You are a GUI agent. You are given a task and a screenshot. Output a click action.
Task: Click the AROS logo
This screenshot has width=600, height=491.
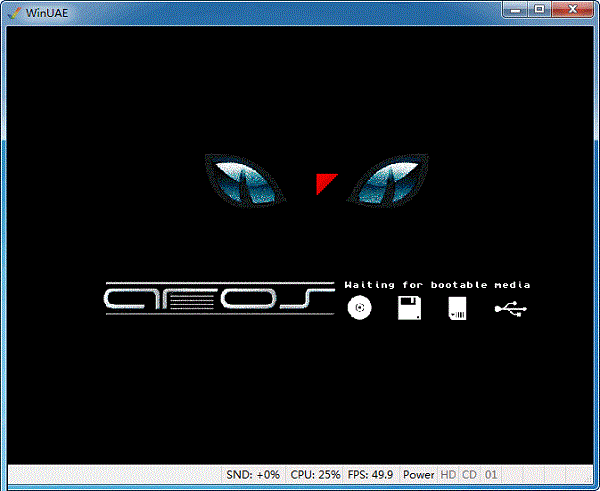click(219, 298)
